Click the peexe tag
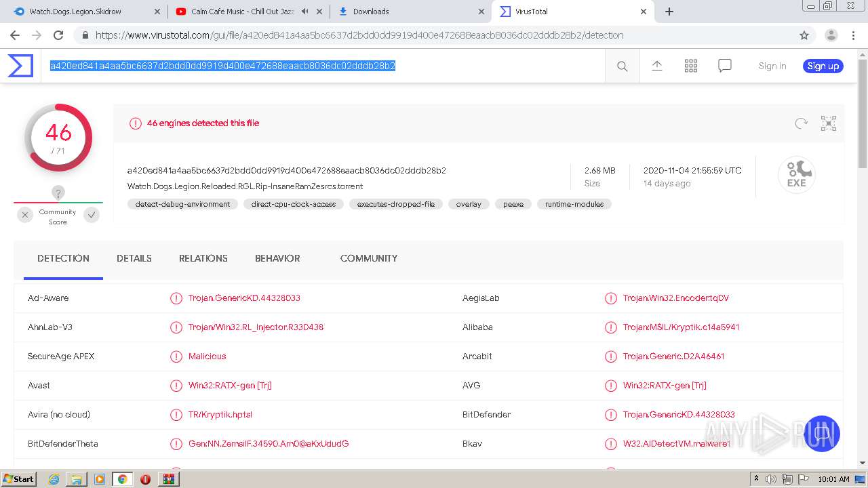This screenshot has height=488, width=868. point(513,204)
